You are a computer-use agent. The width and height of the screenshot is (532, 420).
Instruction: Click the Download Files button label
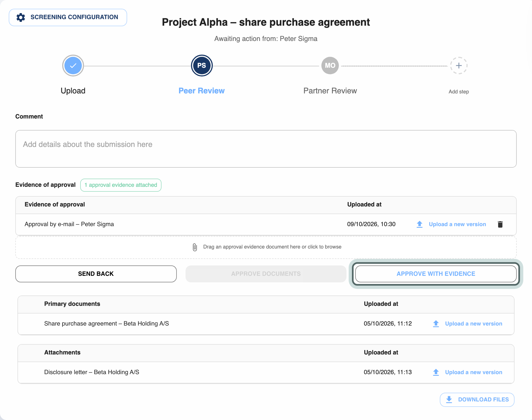tap(483, 400)
